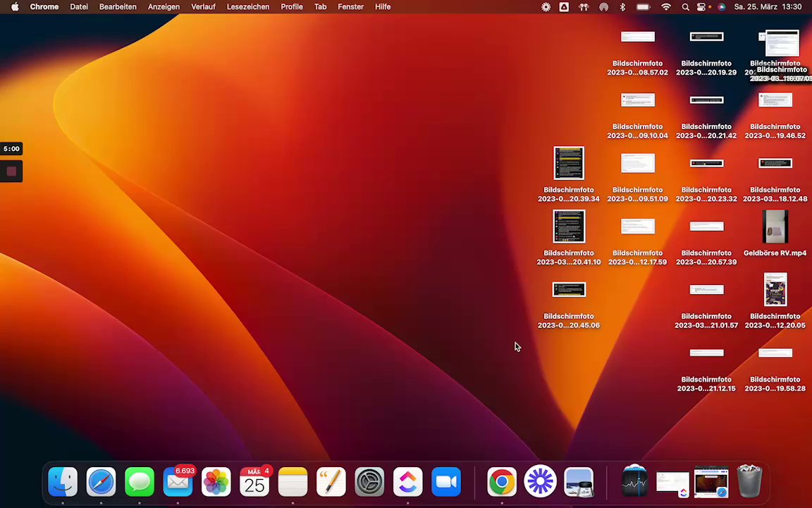The height and width of the screenshot is (508, 812).
Task: Open the Photos app in dock
Action: point(216,482)
